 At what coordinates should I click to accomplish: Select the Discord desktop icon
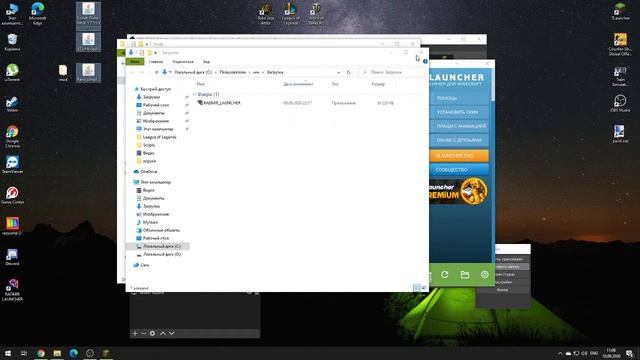point(12,257)
